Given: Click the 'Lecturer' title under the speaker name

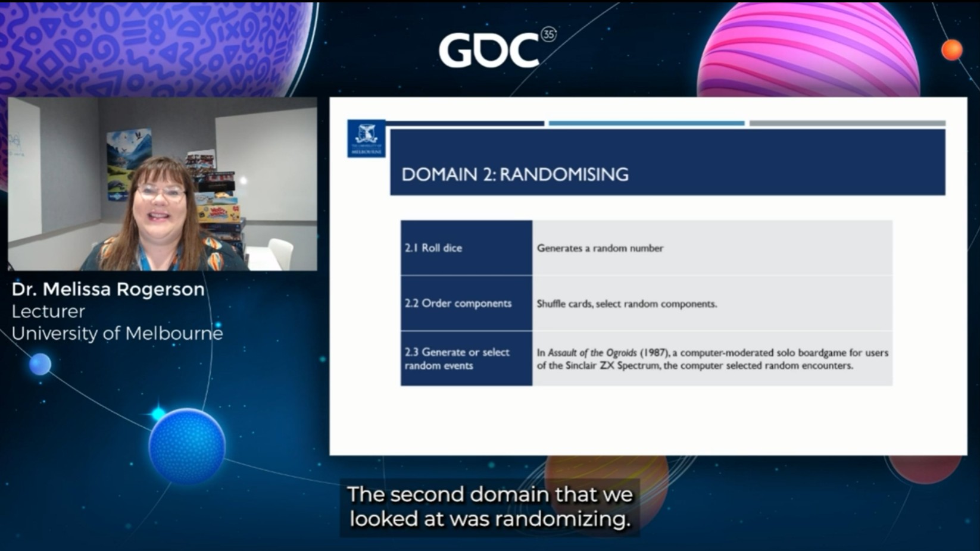Looking at the screenshot, I should coord(48,311).
